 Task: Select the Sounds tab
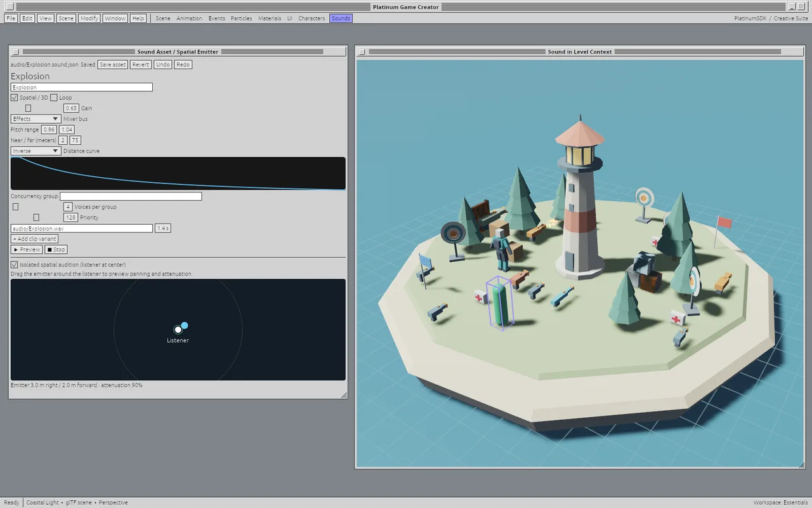coord(341,18)
